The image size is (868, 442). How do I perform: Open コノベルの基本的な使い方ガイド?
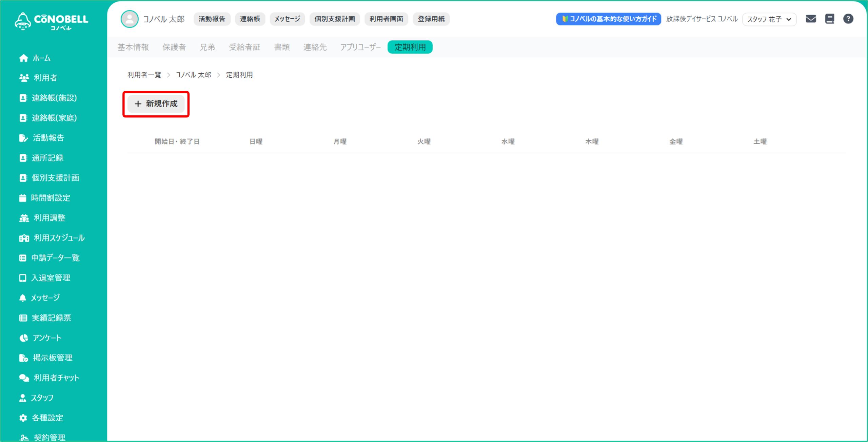608,19
